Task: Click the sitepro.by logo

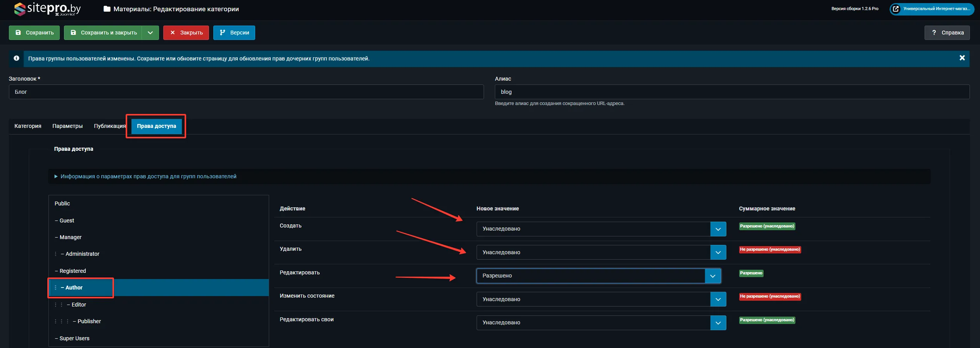Action: point(47,9)
